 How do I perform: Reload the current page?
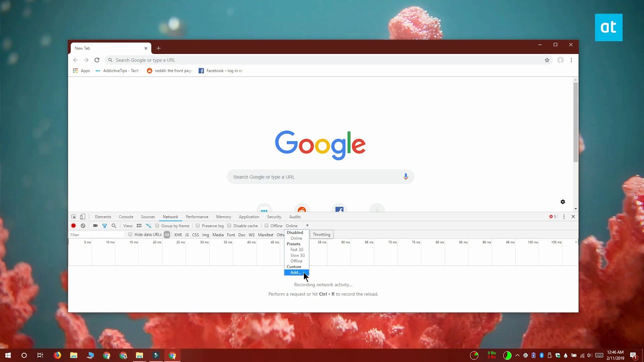[x=97, y=60]
